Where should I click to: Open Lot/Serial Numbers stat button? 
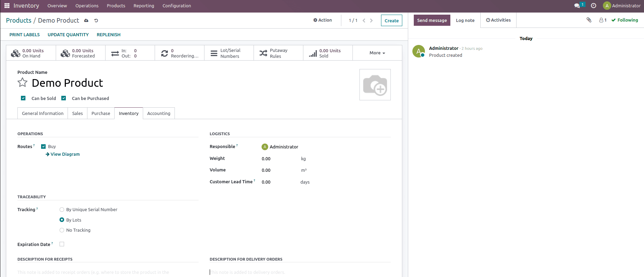(229, 53)
